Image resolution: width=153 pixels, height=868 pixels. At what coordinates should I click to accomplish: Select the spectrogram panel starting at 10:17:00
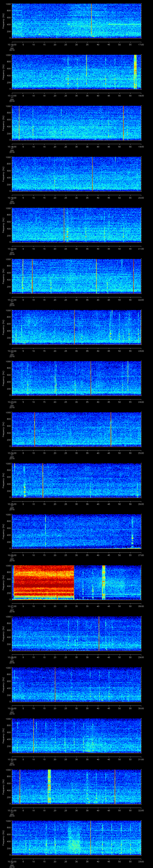(x=76, y=72)
